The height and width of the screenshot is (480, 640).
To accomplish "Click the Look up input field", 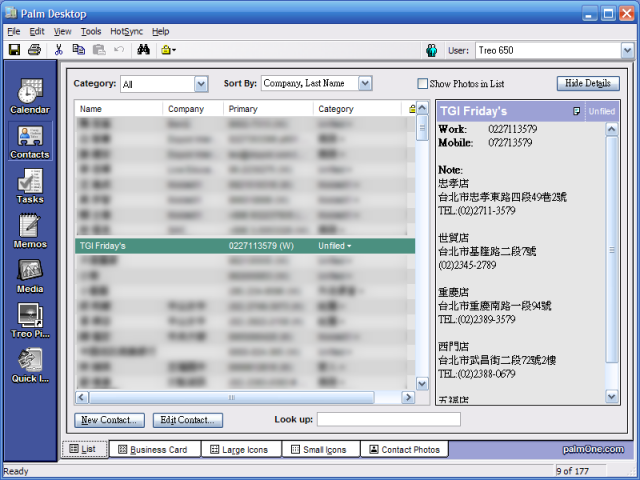I will point(389,419).
